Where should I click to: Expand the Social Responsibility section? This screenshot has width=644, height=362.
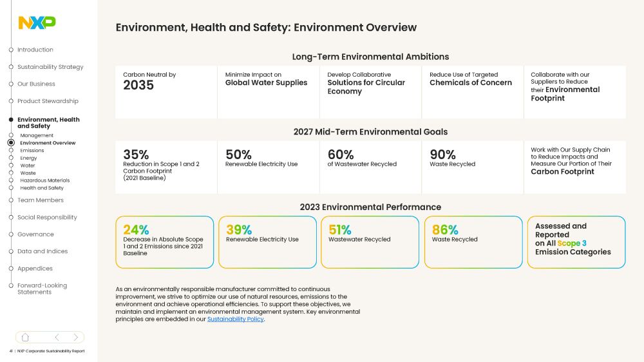pos(47,218)
